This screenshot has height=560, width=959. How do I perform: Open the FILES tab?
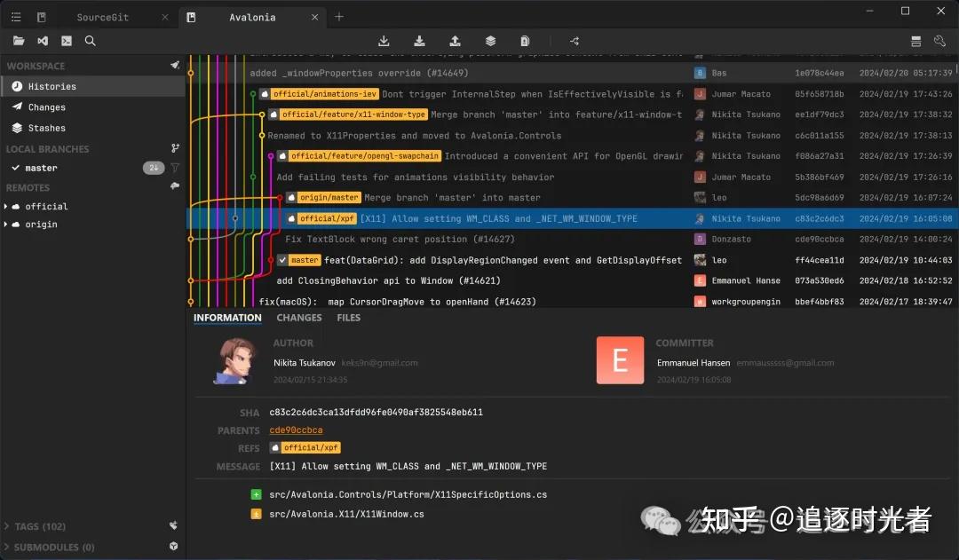tap(349, 318)
